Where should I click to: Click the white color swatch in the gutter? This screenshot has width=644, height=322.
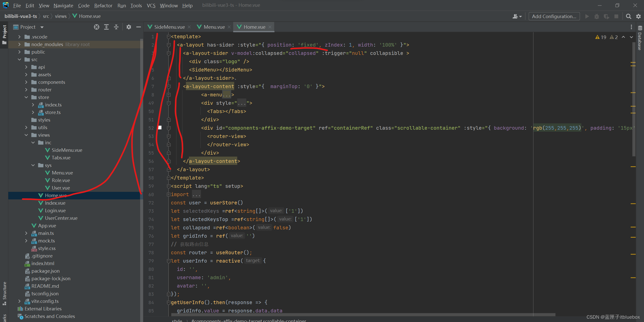[160, 128]
